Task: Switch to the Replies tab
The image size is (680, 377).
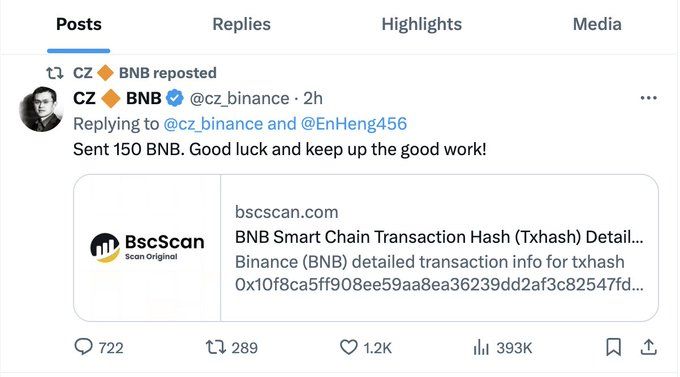Action: pyautogui.click(x=241, y=24)
